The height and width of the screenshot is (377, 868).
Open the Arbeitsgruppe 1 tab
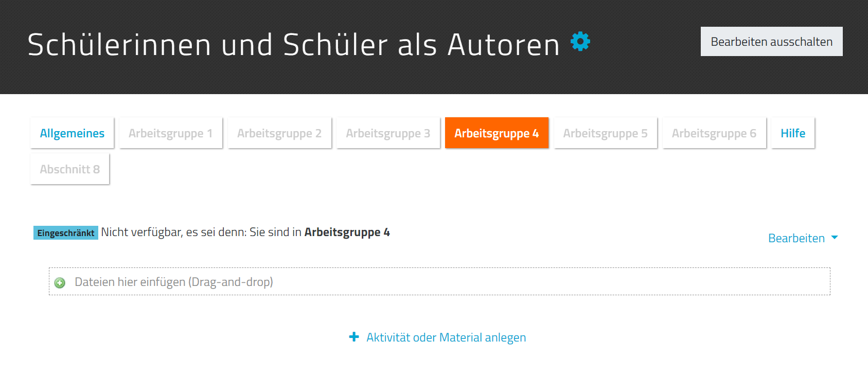(170, 133)
